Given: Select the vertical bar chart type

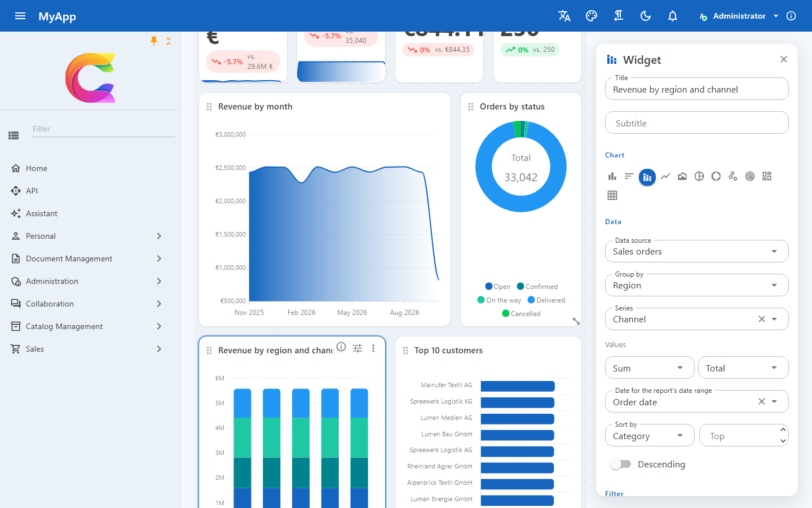Looking at the screenshot, I should (x=612, y=177).
